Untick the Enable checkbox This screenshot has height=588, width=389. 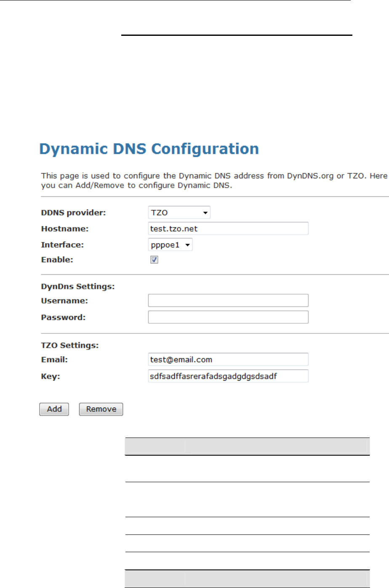pyautogui.click(x=154, y=260)
